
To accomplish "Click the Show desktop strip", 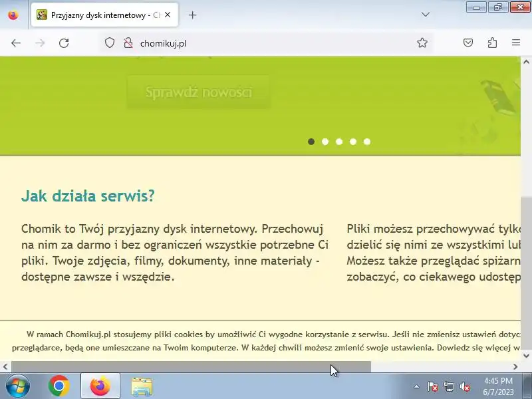I will point(528,386).
